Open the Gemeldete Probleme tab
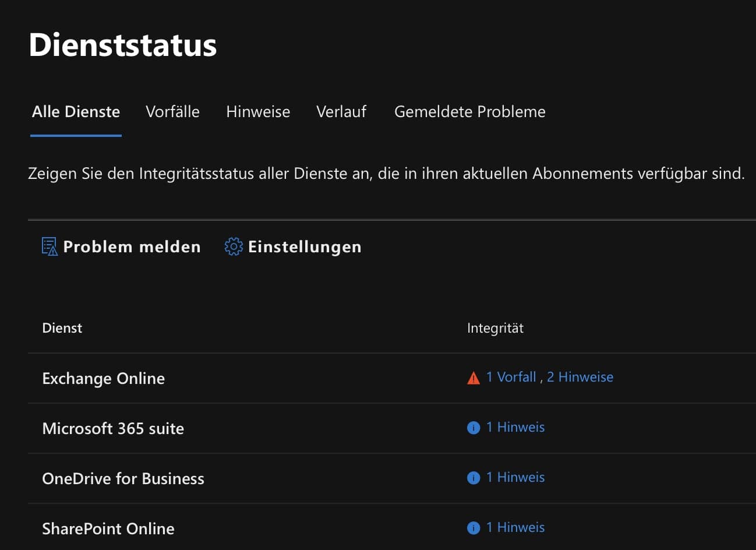The width and height of the screenshot is (756, 550). pyautogui.click(x=470, y=112)
